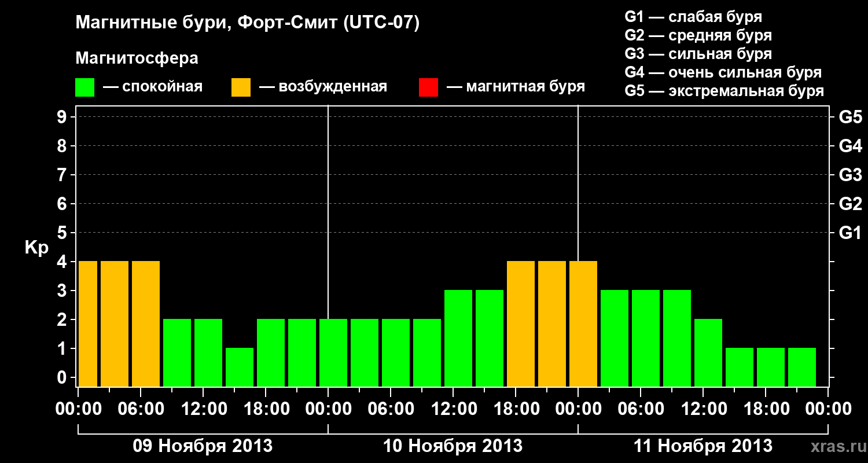Click the orange 18:00–21:00 bar on 10 Ноября

point(521,324)
